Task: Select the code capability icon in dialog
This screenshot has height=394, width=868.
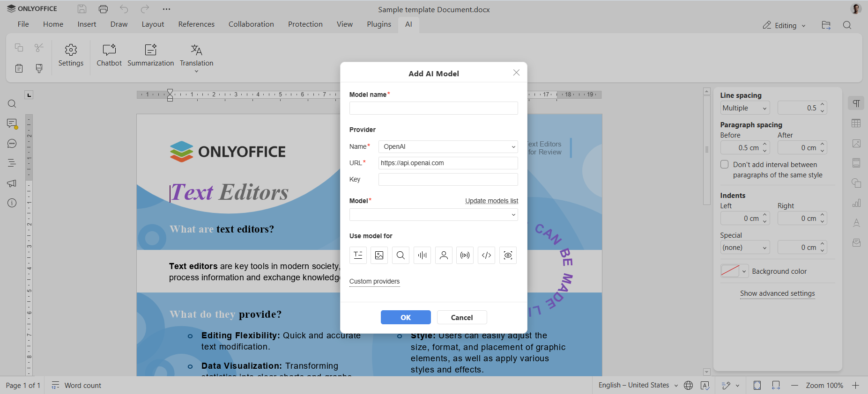Action: coord(486,255)
